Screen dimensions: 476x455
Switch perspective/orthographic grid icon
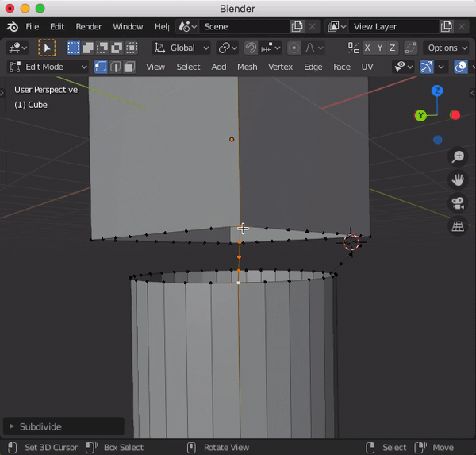pos(458,226)
